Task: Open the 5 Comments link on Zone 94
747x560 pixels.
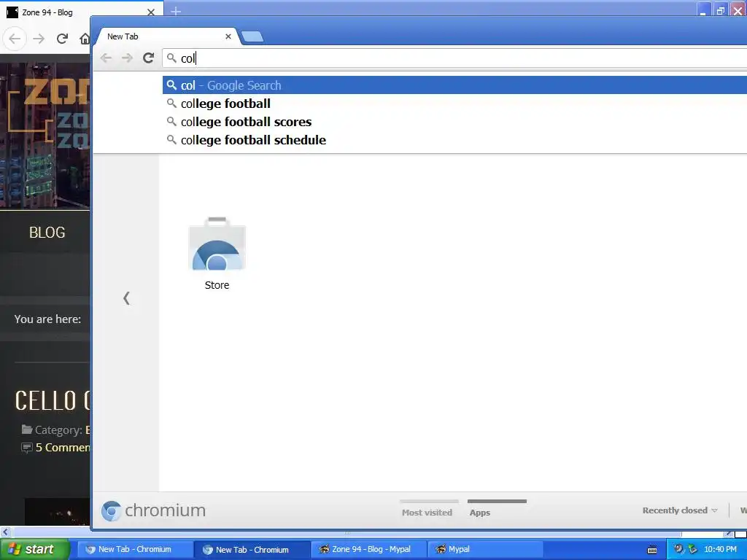Action: click(x=62, y=448)
